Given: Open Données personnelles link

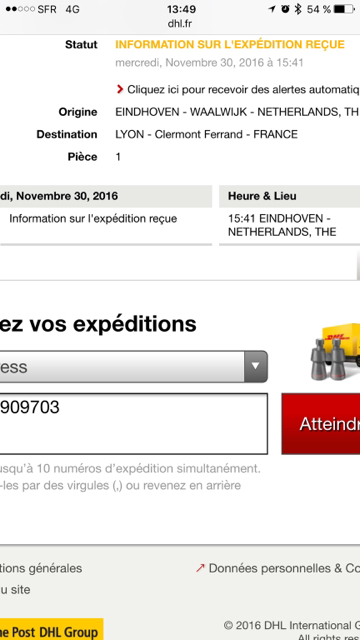Looking at the screenshot, I should click(284, 568).
